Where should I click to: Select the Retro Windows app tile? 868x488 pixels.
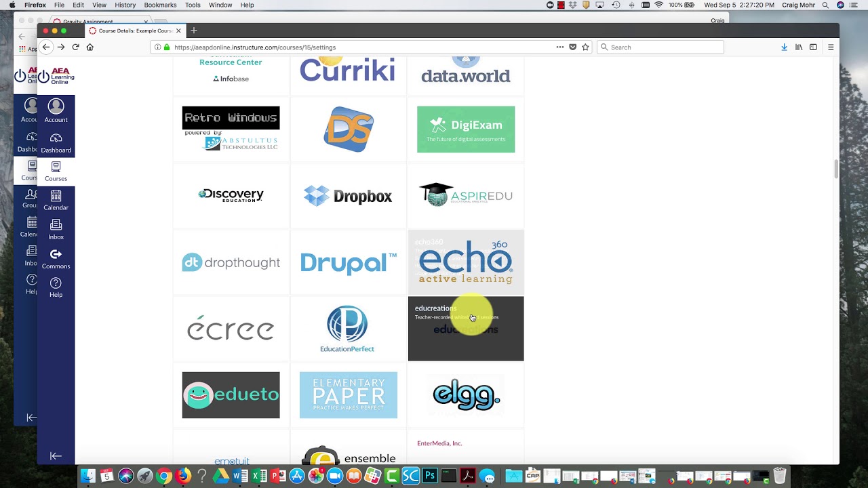(x=231, y=129)
